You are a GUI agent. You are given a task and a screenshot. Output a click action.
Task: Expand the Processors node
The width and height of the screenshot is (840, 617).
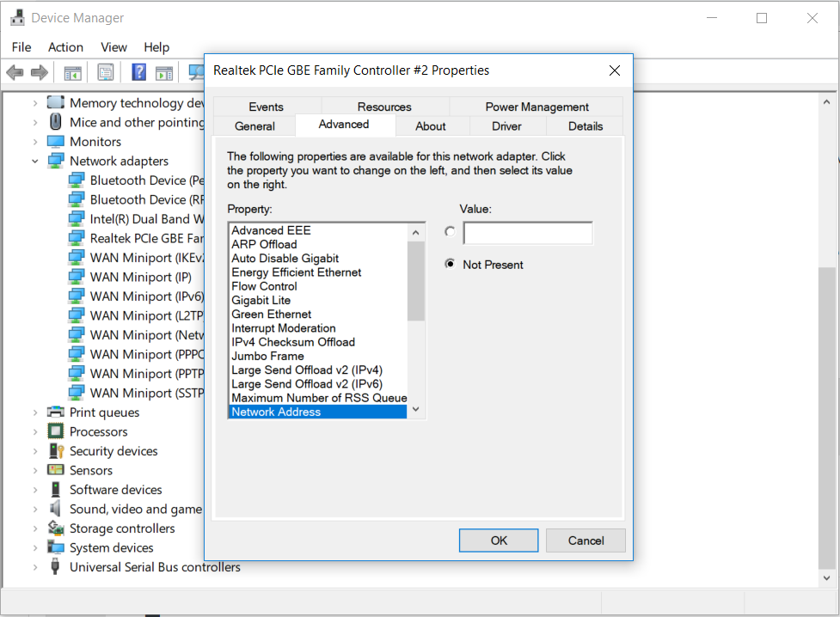point(35,431)
